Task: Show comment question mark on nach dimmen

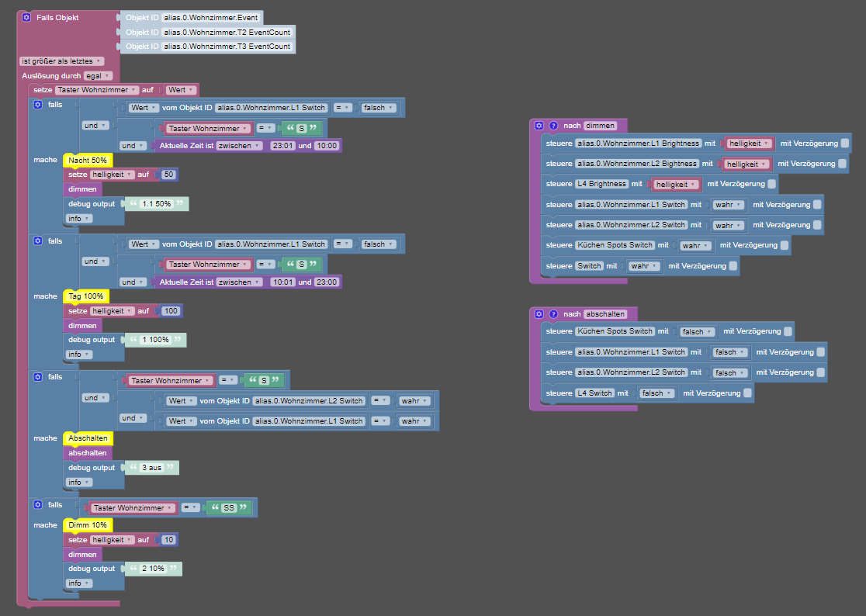Action: [553, 126]
